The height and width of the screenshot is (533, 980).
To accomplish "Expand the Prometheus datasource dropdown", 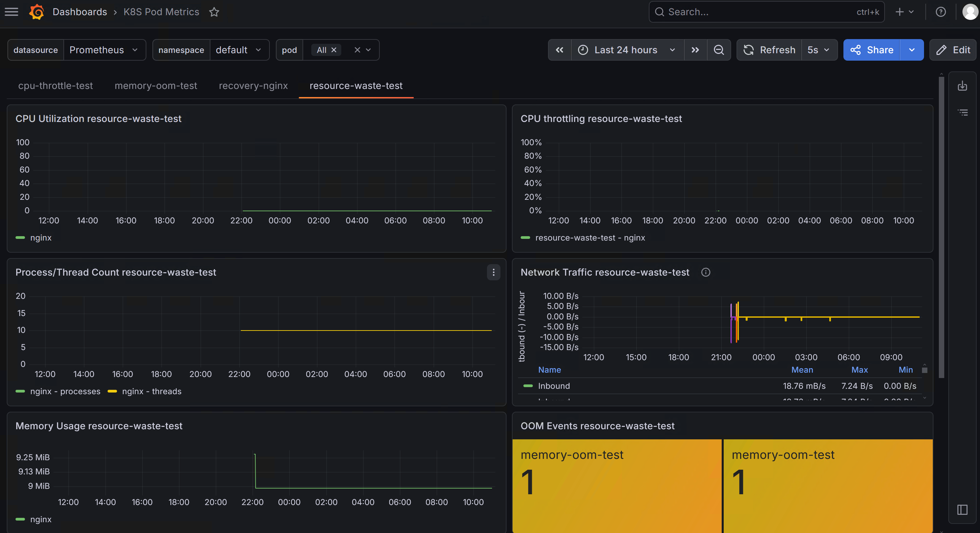I will click(x=104, y=50).
